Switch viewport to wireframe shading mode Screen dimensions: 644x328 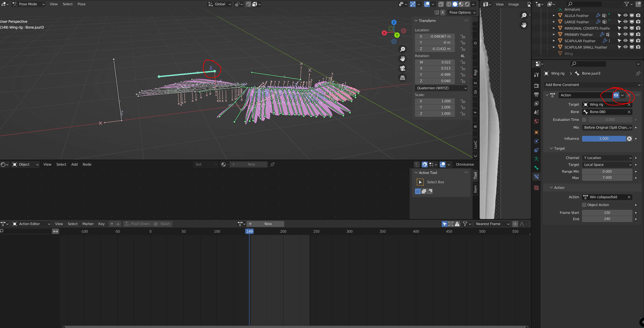pos(449,4)
